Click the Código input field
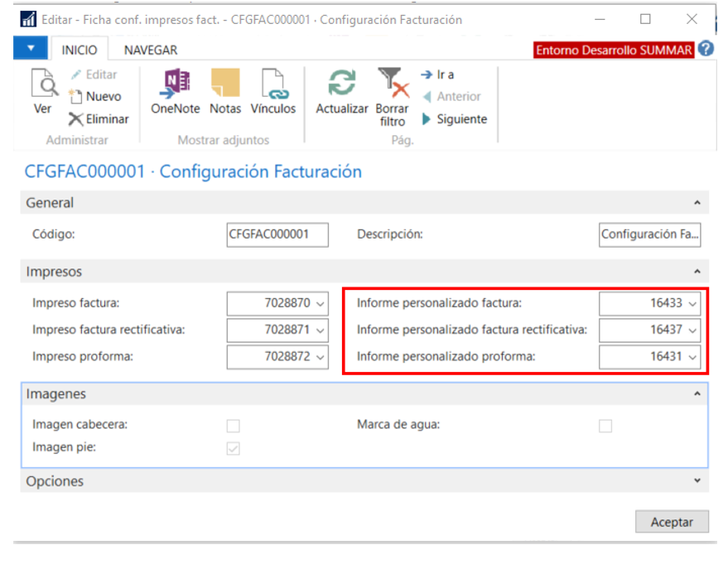This screenshot has width=728, height=569. point(277,234)
